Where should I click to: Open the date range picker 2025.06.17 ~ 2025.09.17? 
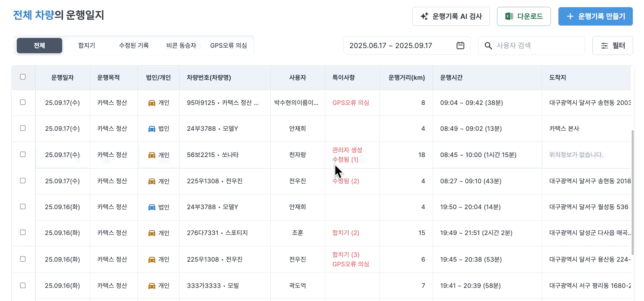coord(391,46)
